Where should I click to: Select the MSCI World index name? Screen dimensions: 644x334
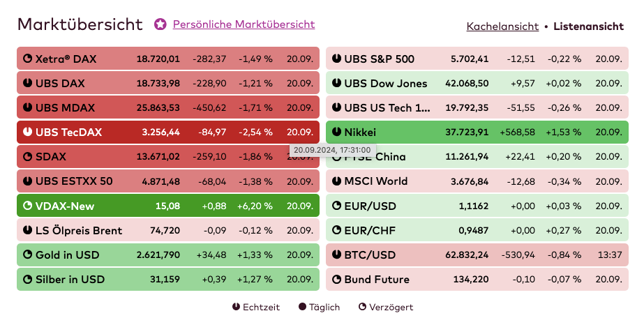[x=375, y=181]
